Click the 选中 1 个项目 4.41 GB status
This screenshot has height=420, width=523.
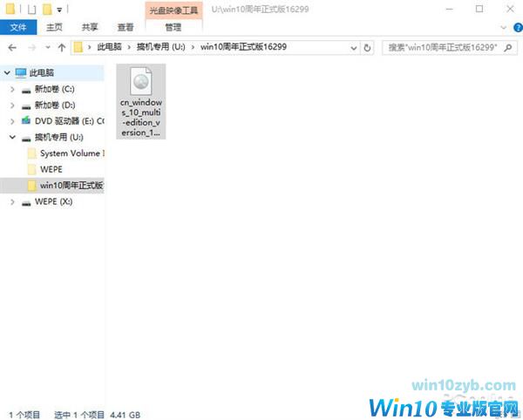pos(97,415)
